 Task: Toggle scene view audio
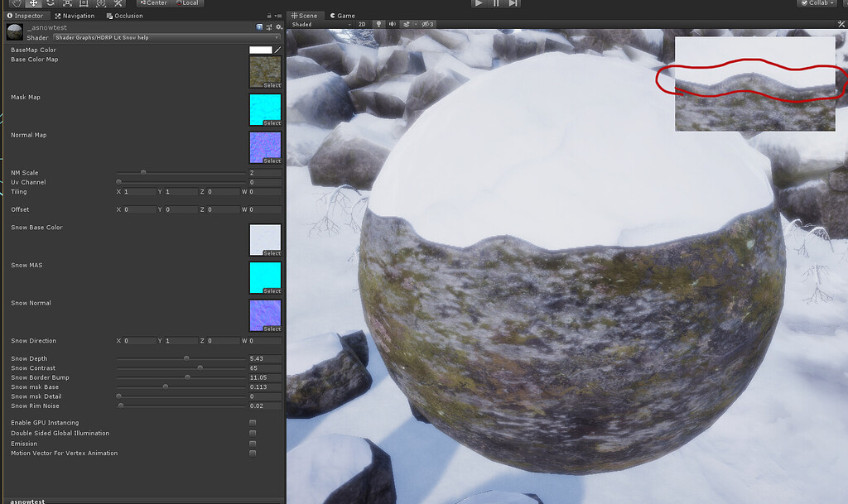[x=393, y=24]
